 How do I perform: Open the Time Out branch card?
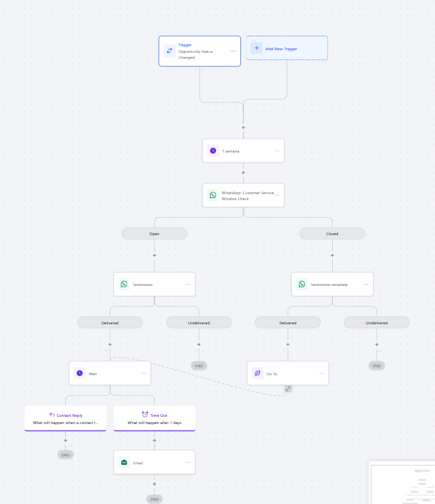coord(154,418)
